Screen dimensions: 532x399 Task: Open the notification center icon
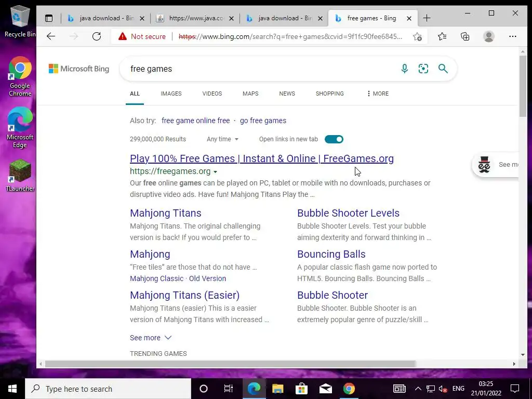tap(515, 389)
